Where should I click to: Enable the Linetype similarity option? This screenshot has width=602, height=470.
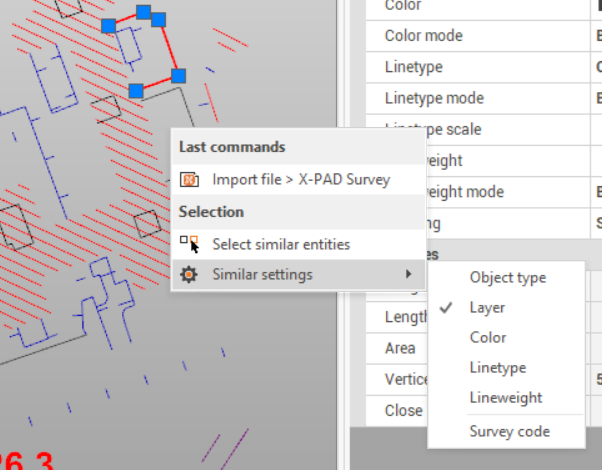(496, 368)
